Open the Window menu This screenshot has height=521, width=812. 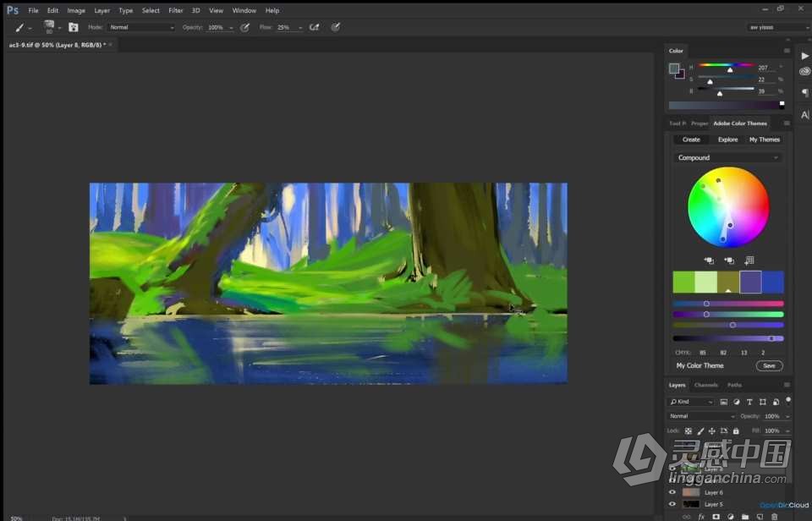point(244,10)
